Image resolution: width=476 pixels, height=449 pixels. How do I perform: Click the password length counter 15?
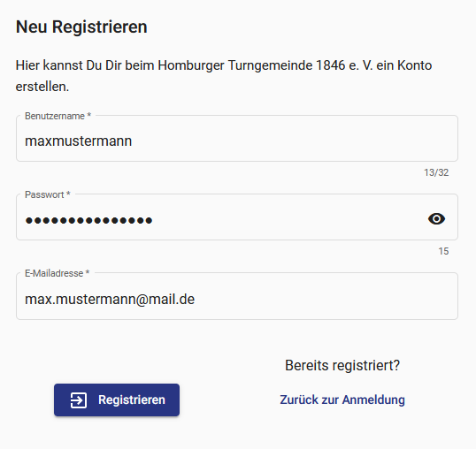pos(443,251)
